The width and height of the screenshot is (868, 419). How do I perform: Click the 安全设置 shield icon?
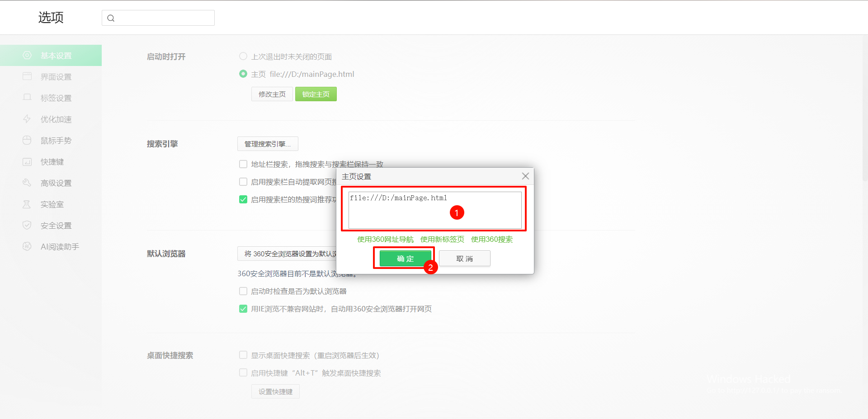[x=27, y=225]
